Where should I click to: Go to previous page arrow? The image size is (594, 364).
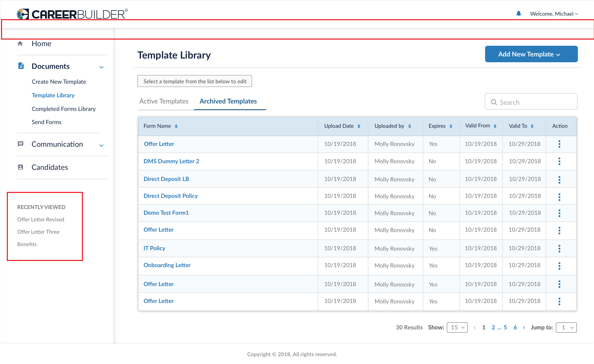tap(474, 327)
